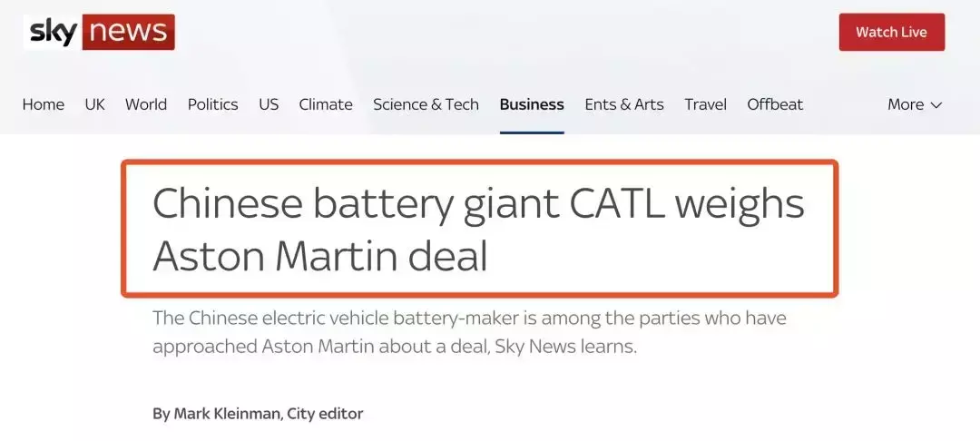Go to the UK news section
This screenshot has height=441, width=980.
point(95,104)
